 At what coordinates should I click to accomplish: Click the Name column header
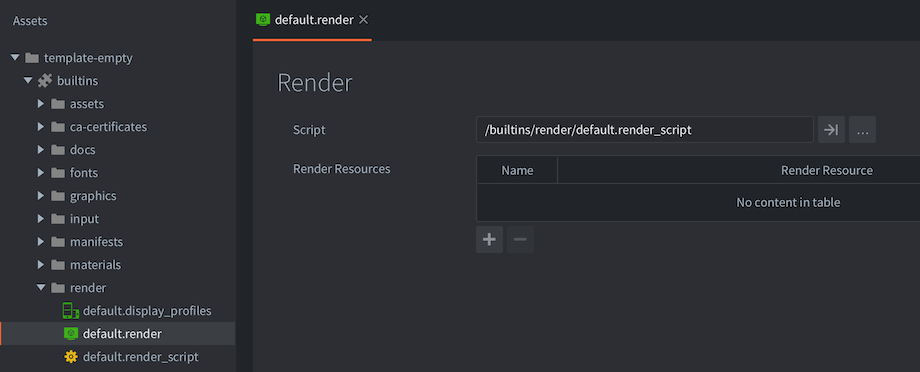pyautogui.click(x=517, y=170)
